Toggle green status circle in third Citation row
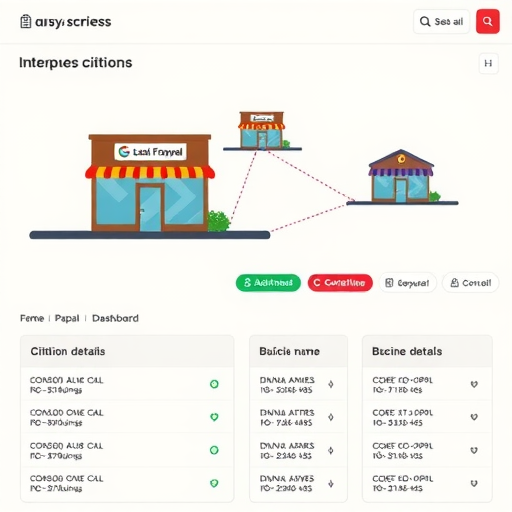The image size is (512, 512). (214, 450)
